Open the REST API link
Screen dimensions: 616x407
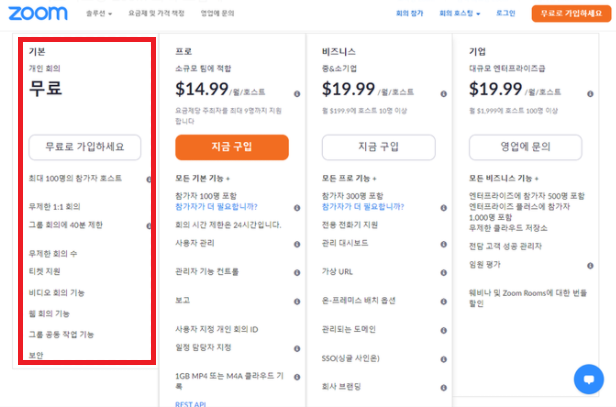tap(191, 404)
